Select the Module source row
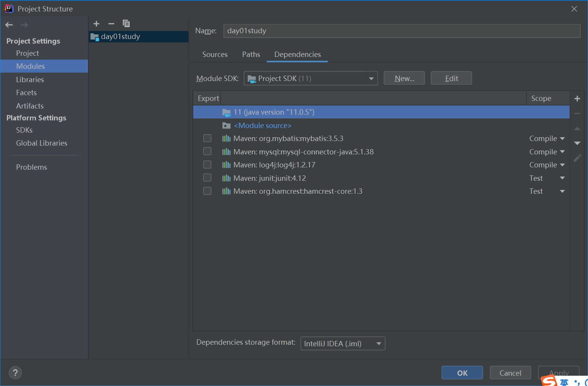This screenshot has width=588, height=386. coord(381,125)
